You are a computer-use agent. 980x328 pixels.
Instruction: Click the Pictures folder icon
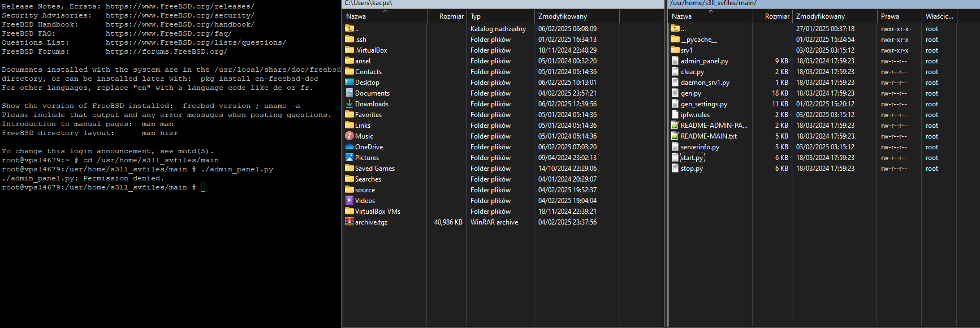point(349,158)
